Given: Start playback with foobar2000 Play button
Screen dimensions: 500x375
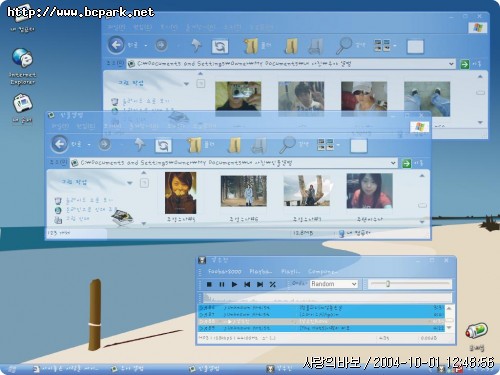Looking at the screenshot, I should [x=234, y=284].
